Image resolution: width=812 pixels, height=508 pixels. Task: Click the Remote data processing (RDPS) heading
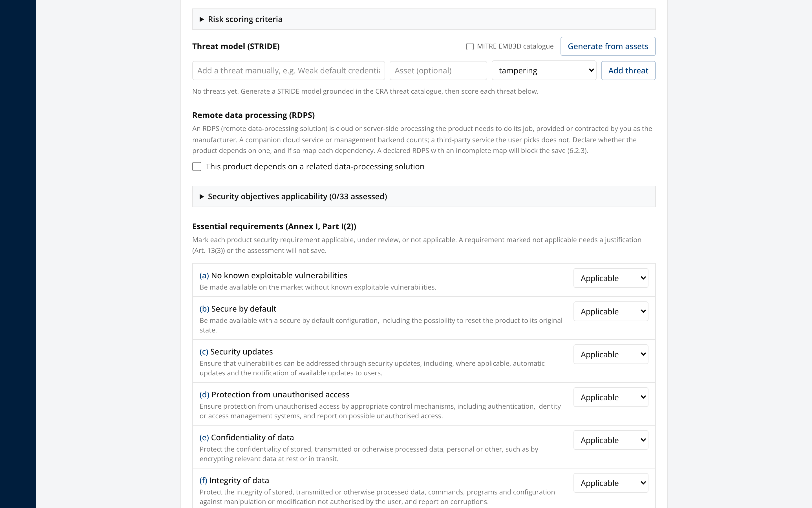253,115
